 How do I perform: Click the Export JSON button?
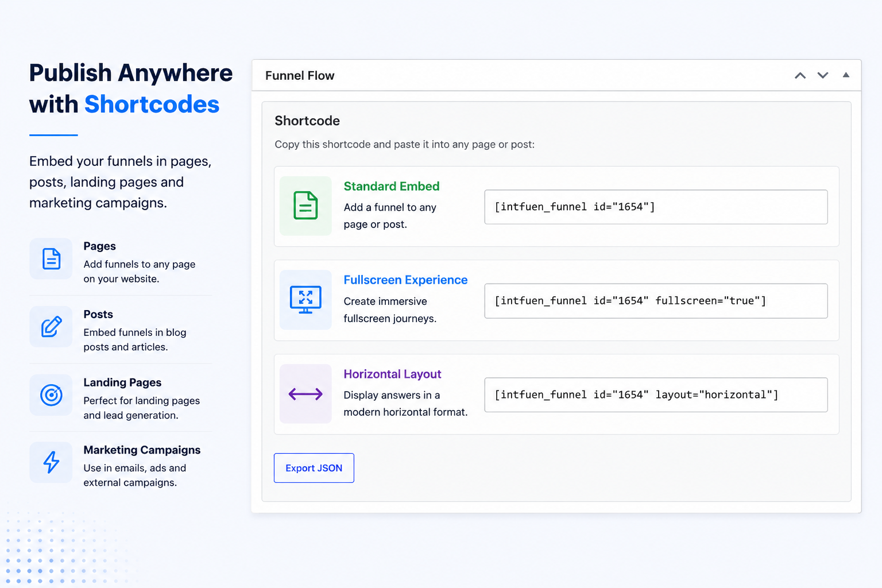(314, 468)
